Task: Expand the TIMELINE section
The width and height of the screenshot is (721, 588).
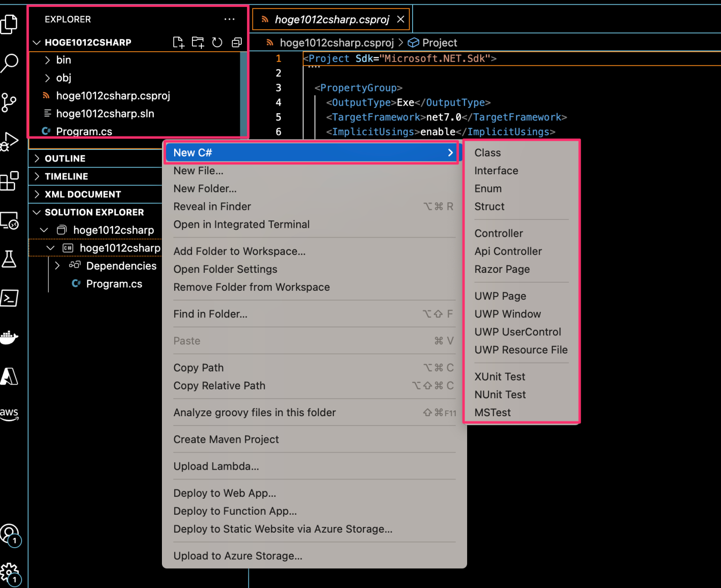Action: tap(96, 177)
